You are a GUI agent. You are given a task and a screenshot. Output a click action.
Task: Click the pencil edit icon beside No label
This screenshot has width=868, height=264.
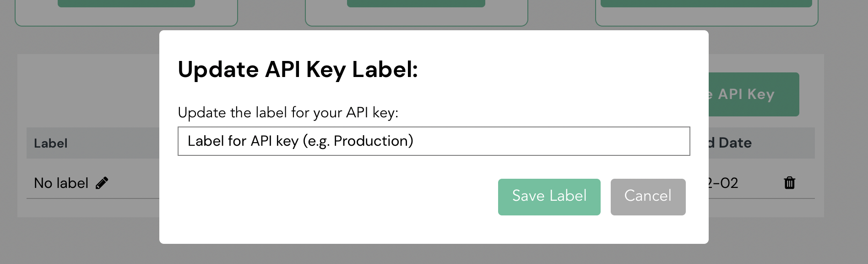pyautogui.click(x=102, y=183)
